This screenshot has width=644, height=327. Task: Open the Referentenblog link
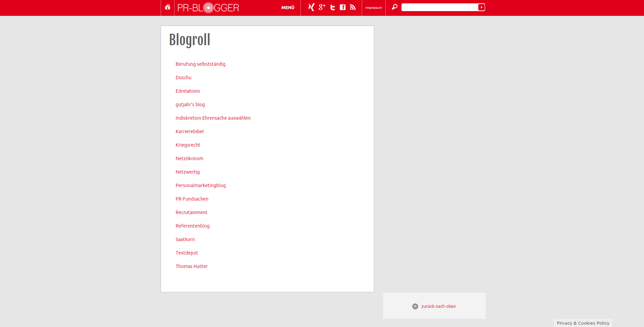point(193,226)
